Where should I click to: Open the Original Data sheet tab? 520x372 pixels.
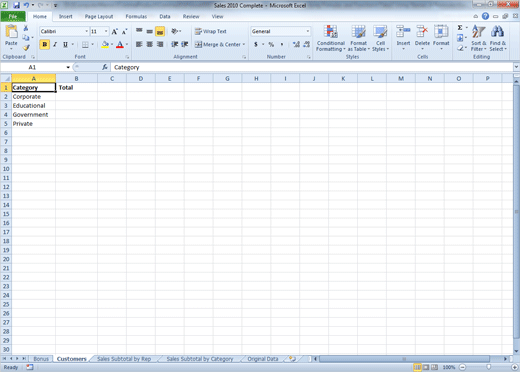(x=263, y=359)
